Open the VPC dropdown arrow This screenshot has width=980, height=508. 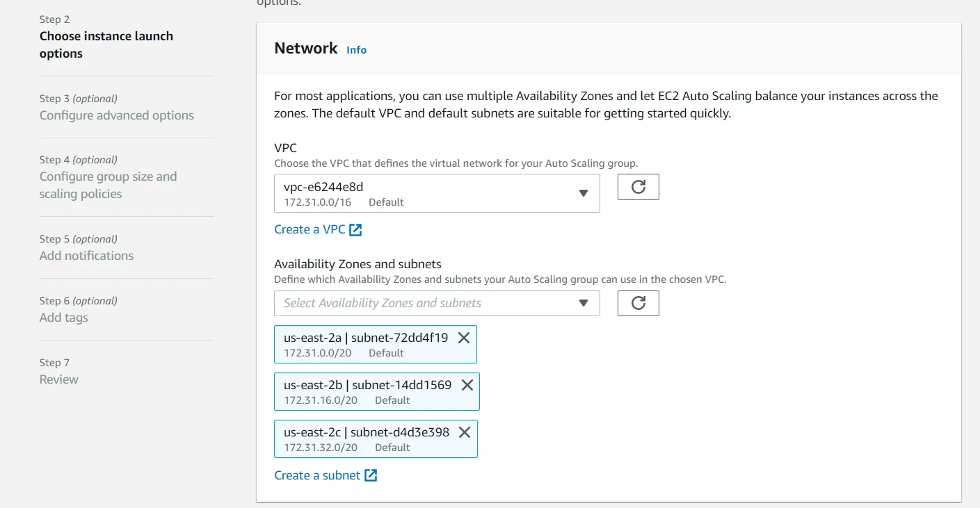[x=583, y=192]
